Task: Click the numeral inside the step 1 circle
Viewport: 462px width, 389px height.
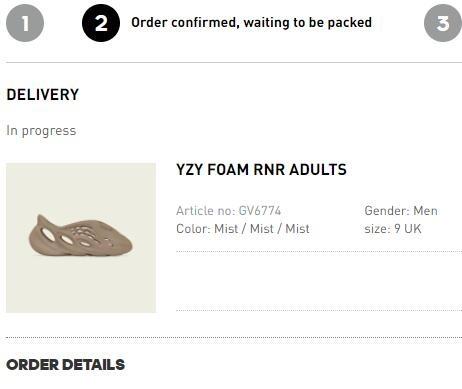Action: click(25, 23)
